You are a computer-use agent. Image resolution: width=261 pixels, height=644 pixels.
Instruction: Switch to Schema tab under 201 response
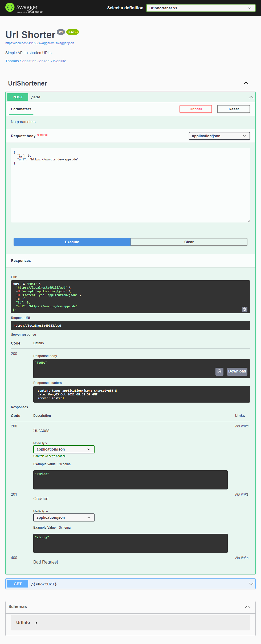(65, 528)
